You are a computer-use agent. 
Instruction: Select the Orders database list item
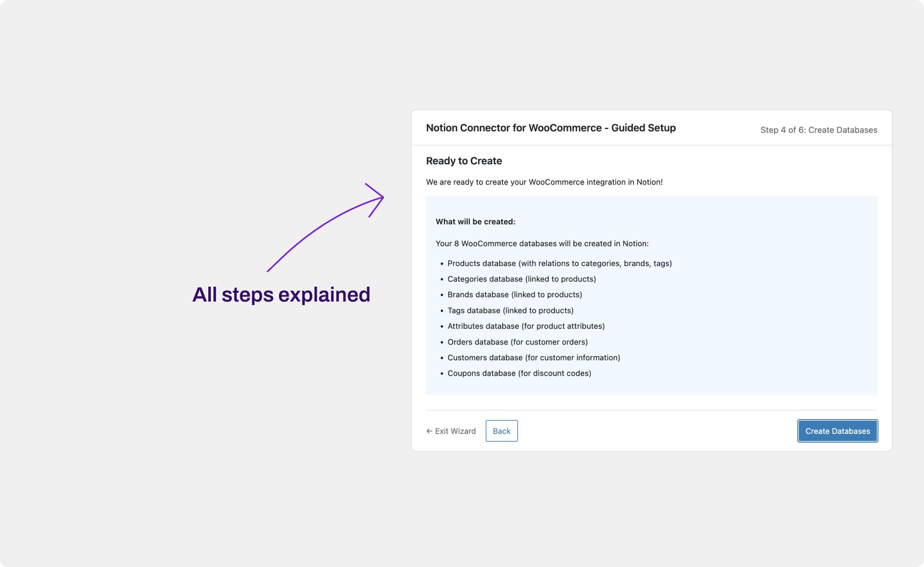518,342
